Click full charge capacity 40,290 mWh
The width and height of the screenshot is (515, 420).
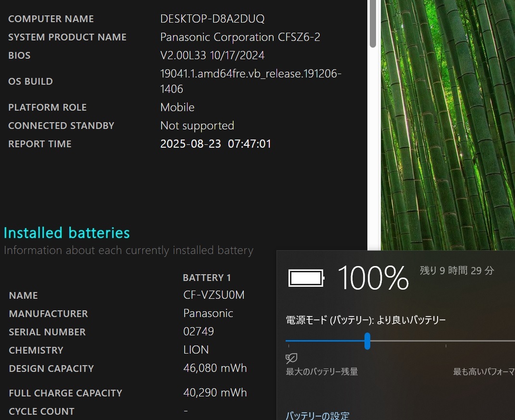click(215, 393)
